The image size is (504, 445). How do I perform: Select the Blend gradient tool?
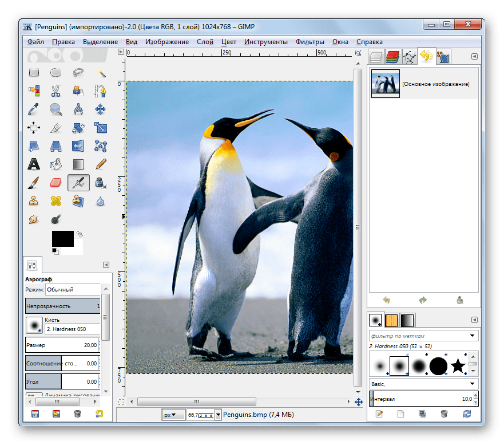click(78, 164)
